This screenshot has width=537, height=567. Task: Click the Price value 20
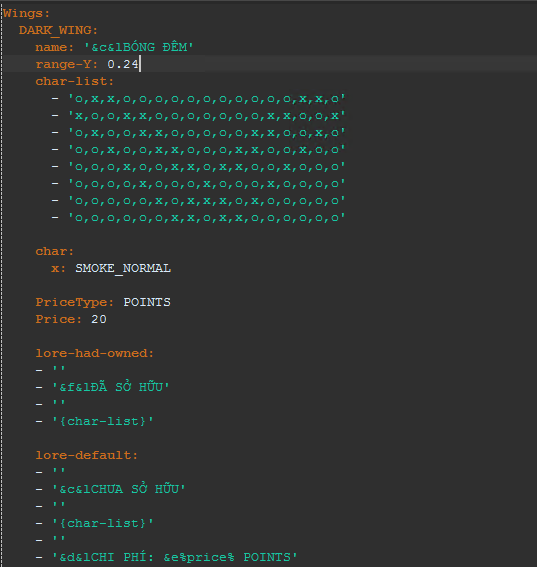click(x=99, y=319)
